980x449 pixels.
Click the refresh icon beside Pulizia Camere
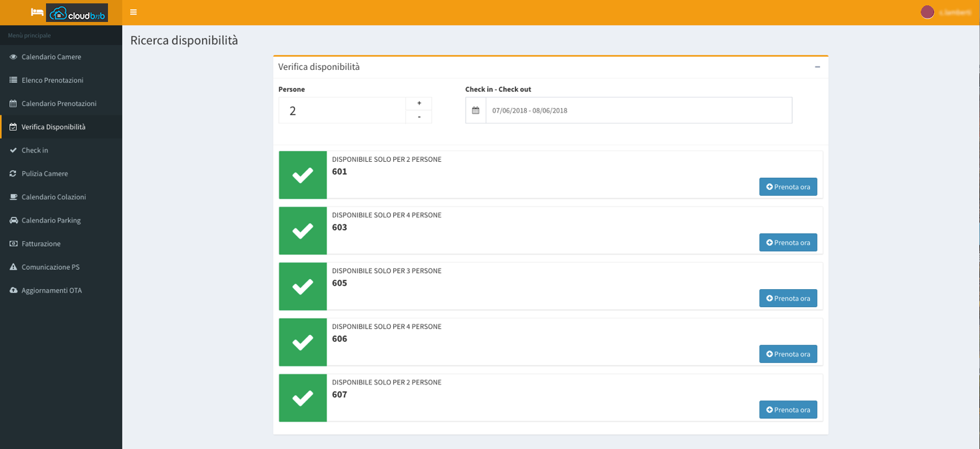coord(13,173)
